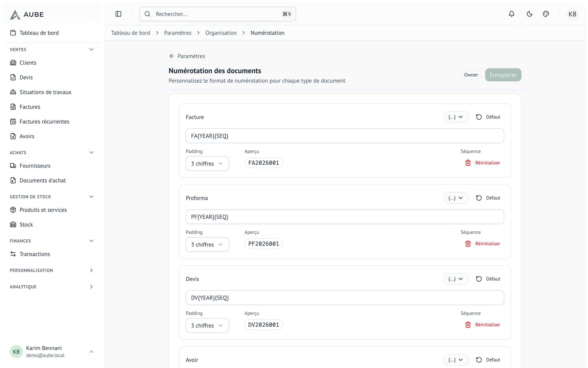This screenshot has height=368, width=588.
Task: Click the Tableau de bord breadcrumb
Action: (130, 33)
